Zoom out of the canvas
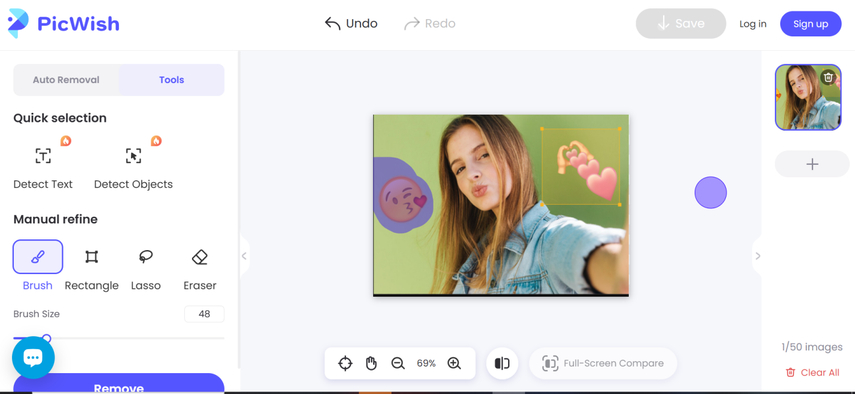The height and width of the screenshot is (394, 855). pos(398,363)
